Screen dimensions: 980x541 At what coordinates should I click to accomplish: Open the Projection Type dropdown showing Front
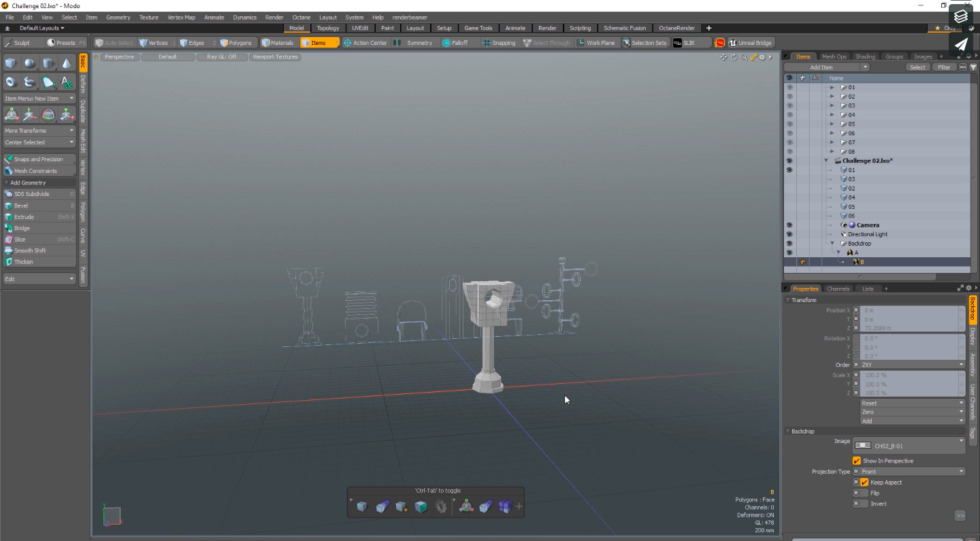click(909, 471)
